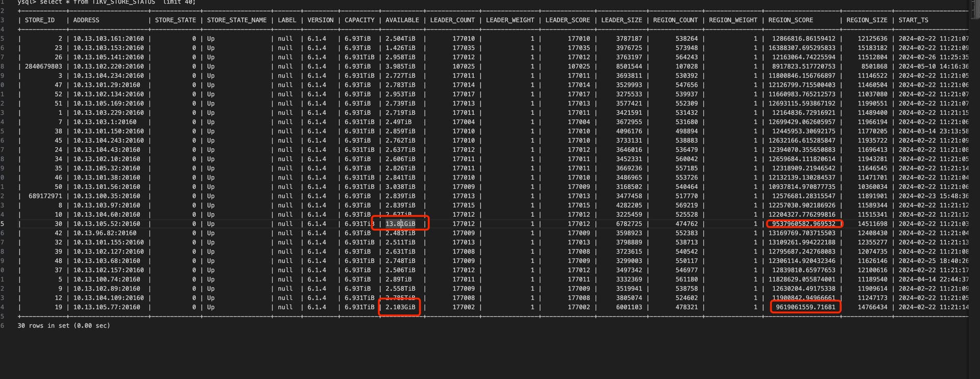Select address 10.13.101.56:20160
Image resolution: width=980 pixels, height=379 pixels.
(x=107, y=187)
